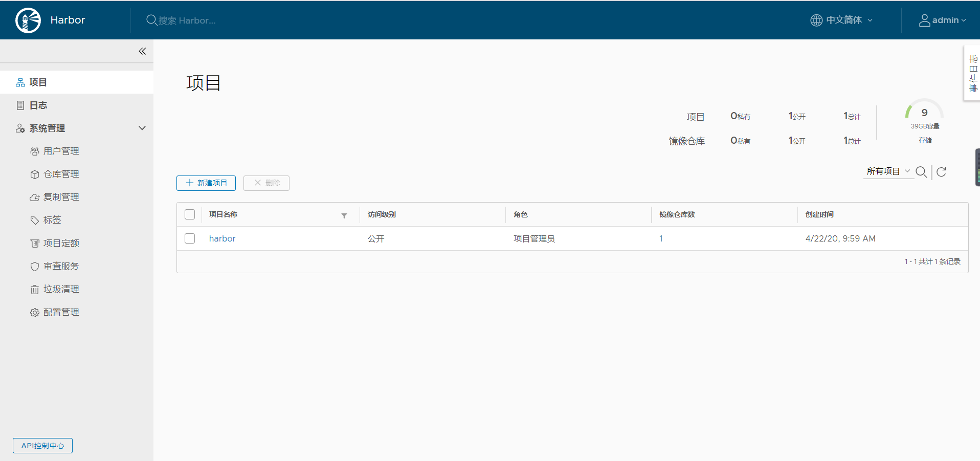Screen dimensions: 980x461
Task: Click the 用户管理 users icon
Action: pyautogui.click(x=35, y=151)
